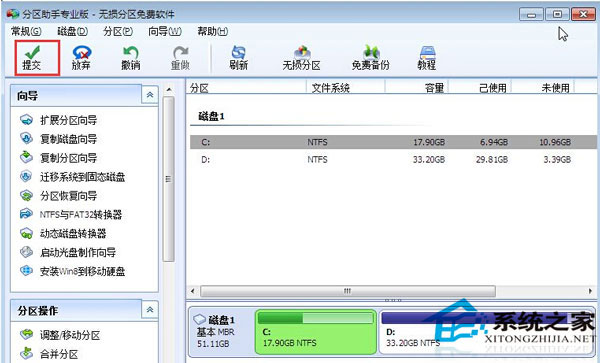Close the 分区助手 window

(x=583, y=14)
